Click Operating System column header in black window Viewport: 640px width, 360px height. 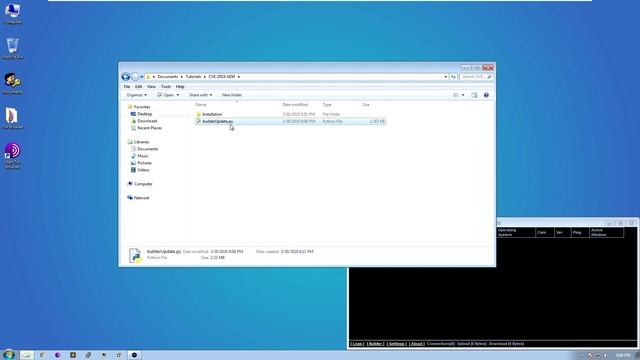point(516,232)
